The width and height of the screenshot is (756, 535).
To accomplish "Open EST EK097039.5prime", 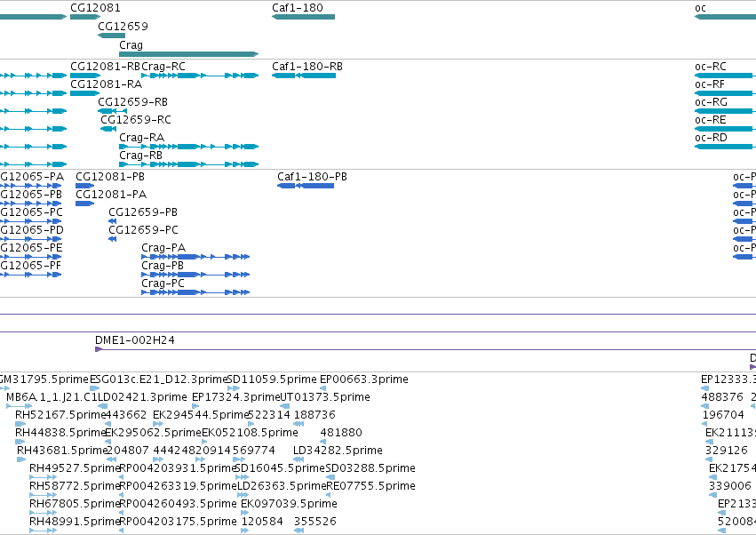I will [x=244, y=514].
